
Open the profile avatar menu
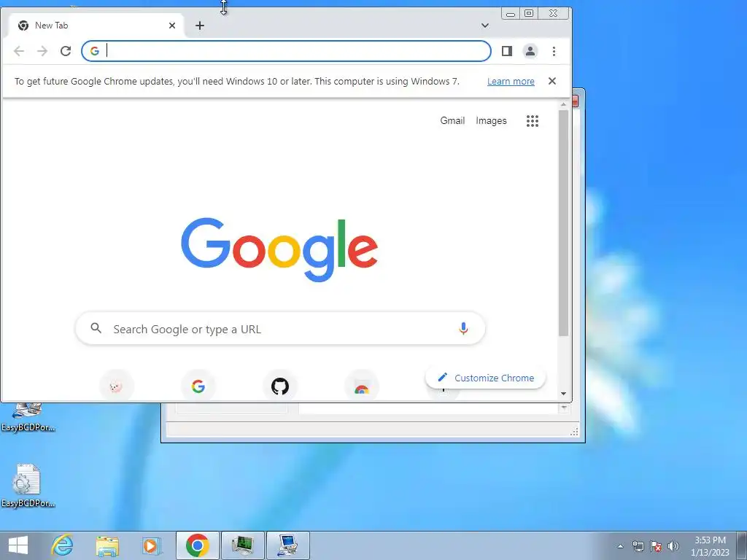pyautogui.click(x=530, y=51)
